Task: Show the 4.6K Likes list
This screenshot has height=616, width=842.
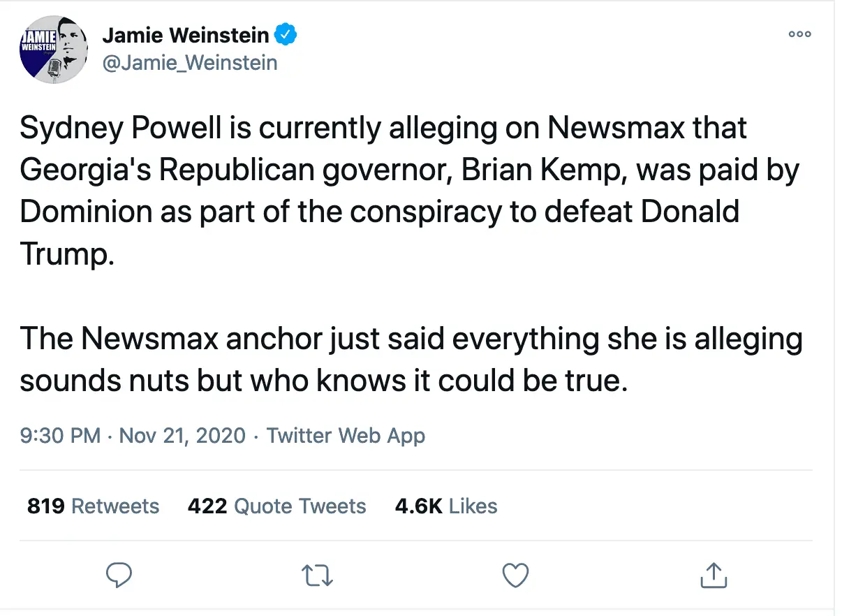Action: [x=446, y=506]
